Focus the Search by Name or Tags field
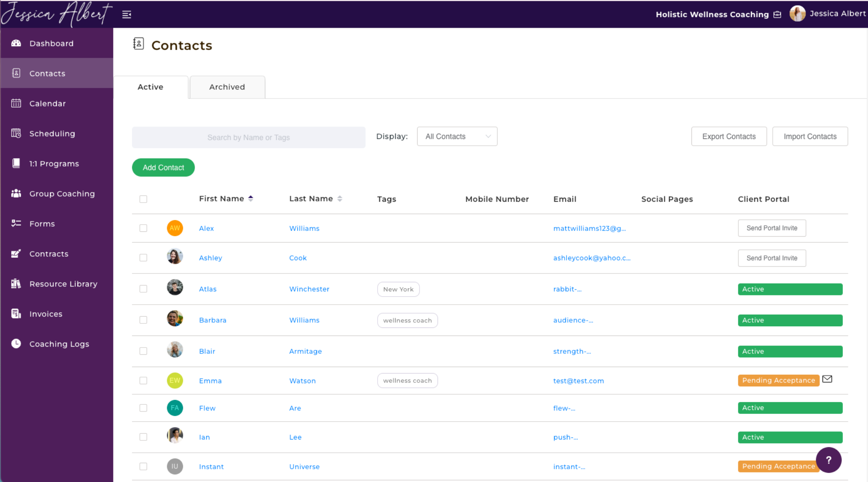The width and height of the screenshot is (868, 482). (x=248, y=137)
